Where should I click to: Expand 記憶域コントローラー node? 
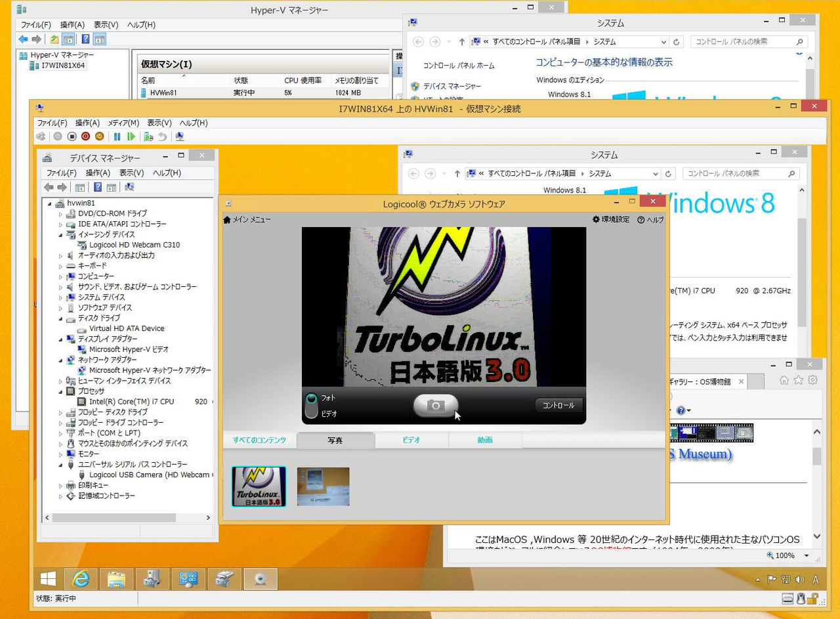click(61, 496)
